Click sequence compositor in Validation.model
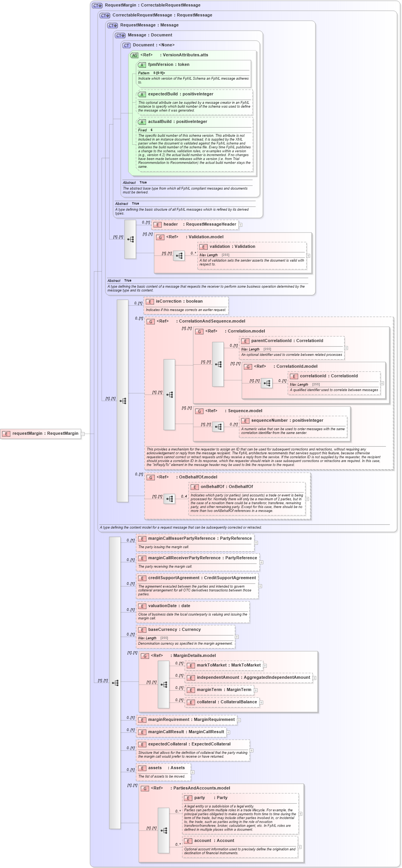 179,255
